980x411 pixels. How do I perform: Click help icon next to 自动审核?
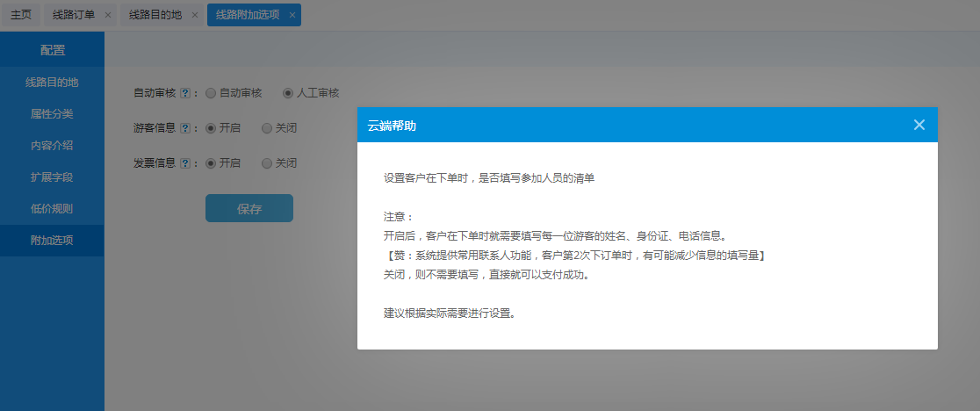[184, 93]
